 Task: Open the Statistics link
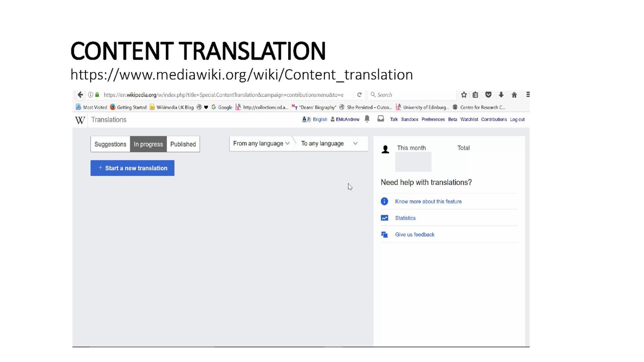coord(405,218)
